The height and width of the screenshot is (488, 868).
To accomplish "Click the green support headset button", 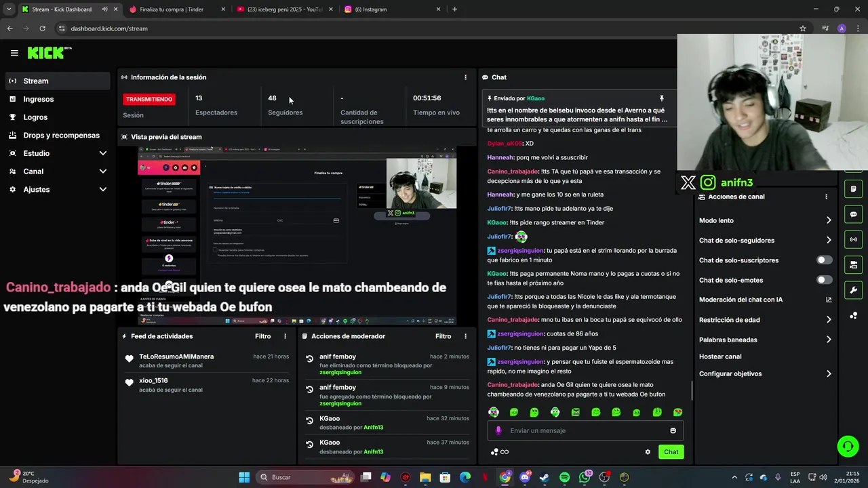I will 848,446.
